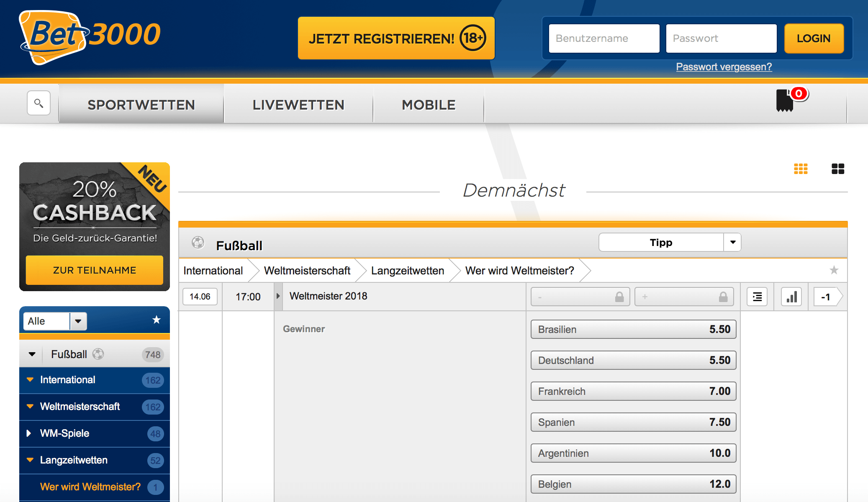Click the -1 arrow button
Screen dimensions: 868x502
tap(828, 297)
